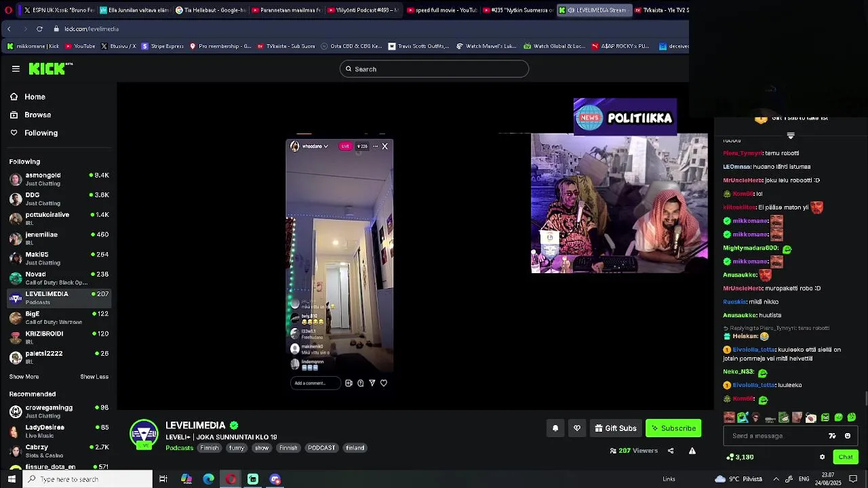The image size is (868, 488).
Task: Open Microsoft Edge from taskbar
Action: click(x=209, y=479)
